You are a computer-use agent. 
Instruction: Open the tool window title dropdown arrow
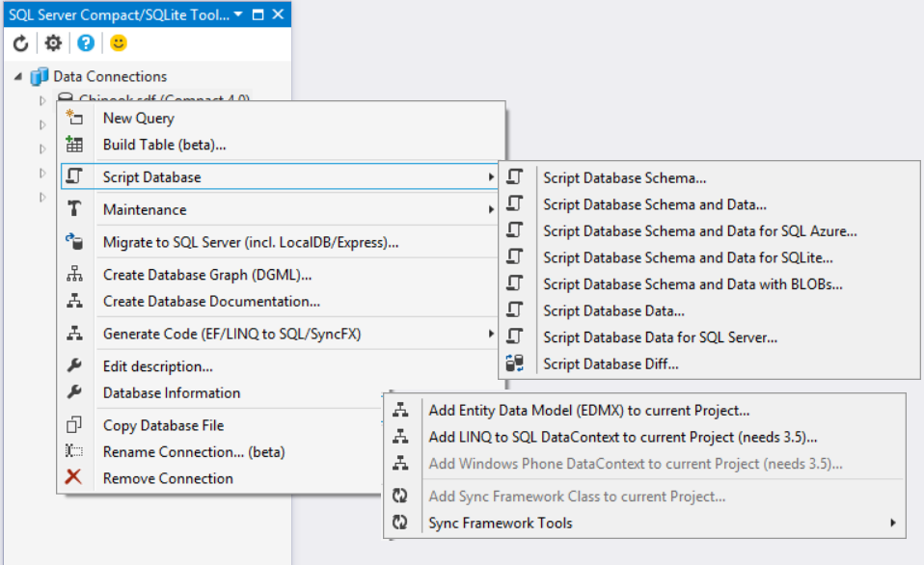pos(238,14)
